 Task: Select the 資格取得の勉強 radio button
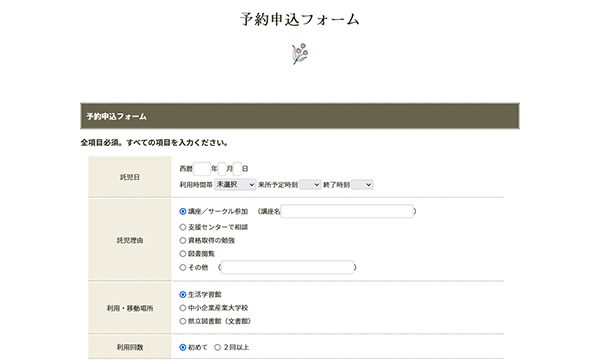pyautogui.click(x=183, y=241)
